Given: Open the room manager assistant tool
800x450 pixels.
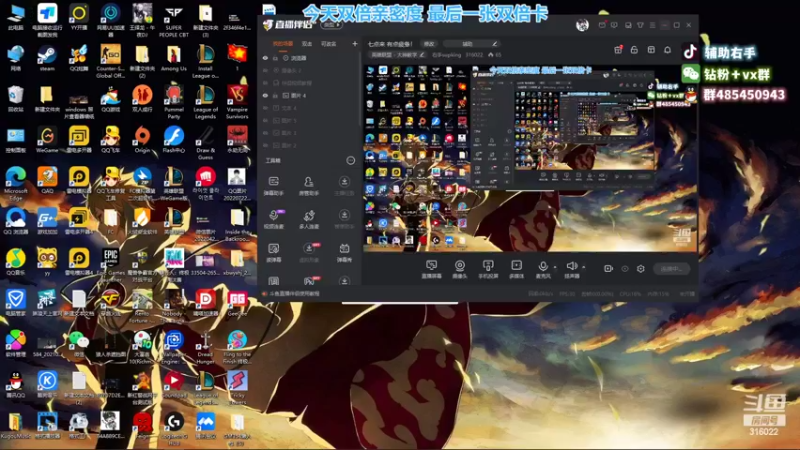Looking at the screenshot, I should 308,186.
